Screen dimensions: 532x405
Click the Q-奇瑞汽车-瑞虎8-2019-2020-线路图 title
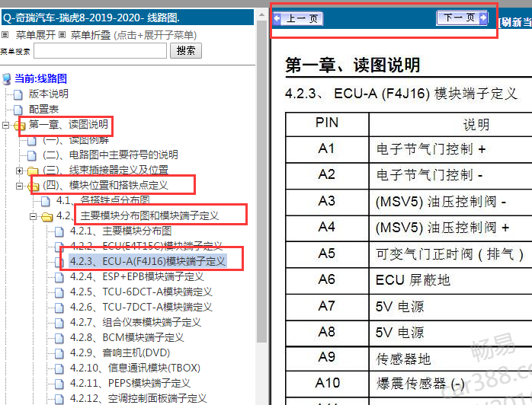pos(91,18)
